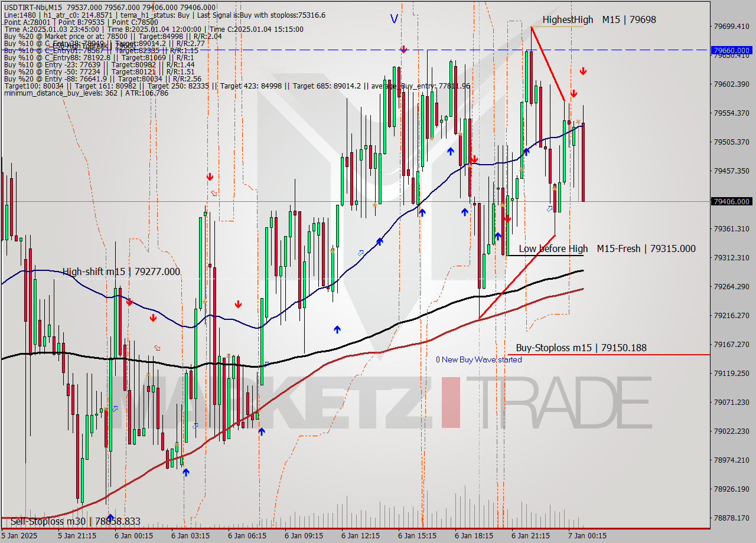Image resolution: width=756 pixels, height=543 pixels.
Task: Select the 79457.350 price axis value
Action: 732,171
